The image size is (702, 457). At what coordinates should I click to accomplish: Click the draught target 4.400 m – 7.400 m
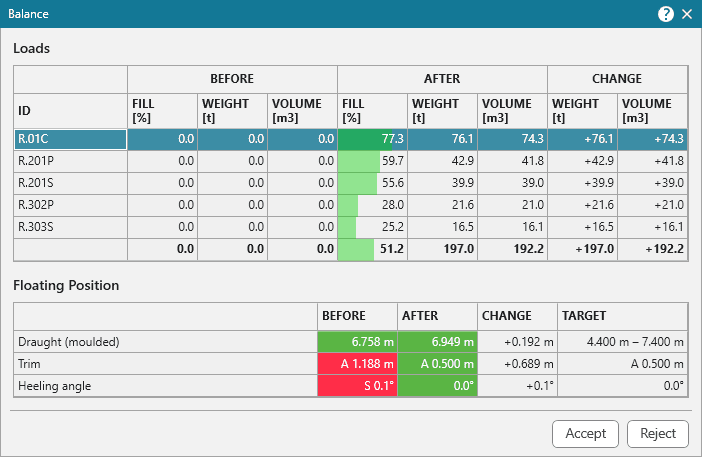click(623, 342)
